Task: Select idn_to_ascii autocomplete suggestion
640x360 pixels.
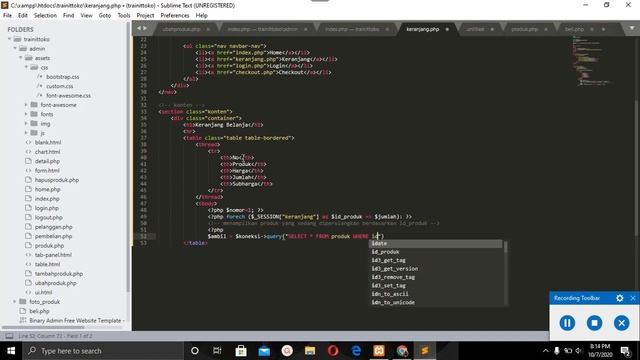Action: point(436,294)
